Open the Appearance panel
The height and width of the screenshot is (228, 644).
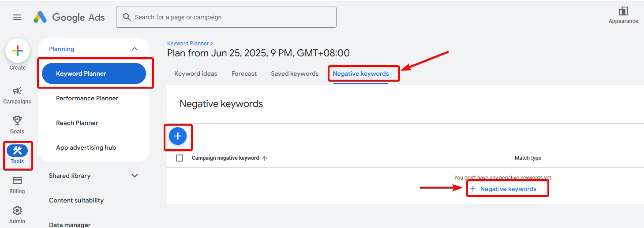(x=623, y=15)
